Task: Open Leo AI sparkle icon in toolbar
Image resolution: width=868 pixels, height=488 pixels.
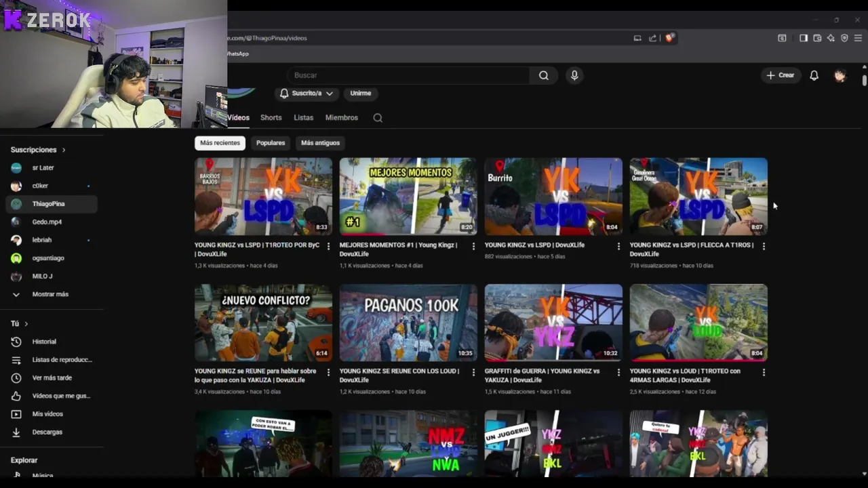Action: (831, 38)
